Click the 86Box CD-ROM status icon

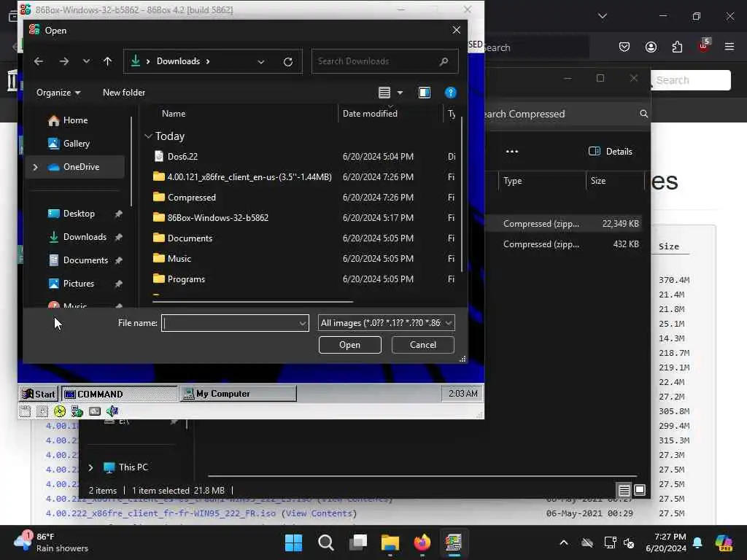(x=60, y=411)
